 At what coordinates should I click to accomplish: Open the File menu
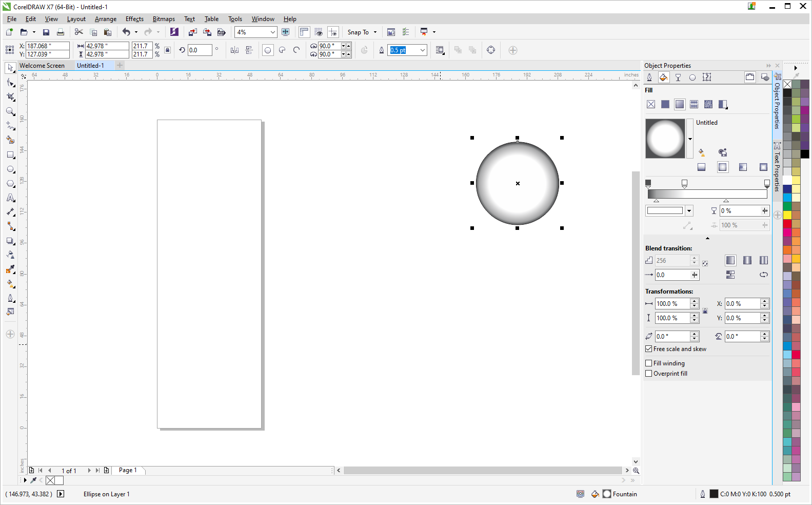[x=12, y=19]
